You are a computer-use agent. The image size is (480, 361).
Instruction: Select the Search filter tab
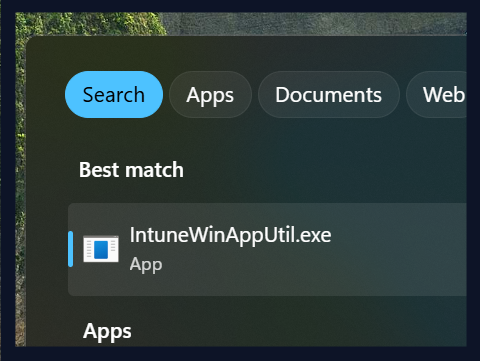pyautogui.click(x=114, y=95)
